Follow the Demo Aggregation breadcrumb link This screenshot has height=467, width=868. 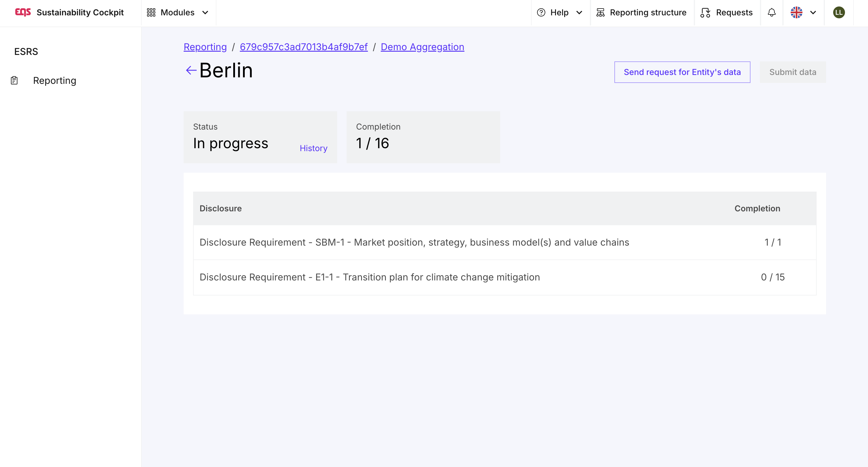422,47
